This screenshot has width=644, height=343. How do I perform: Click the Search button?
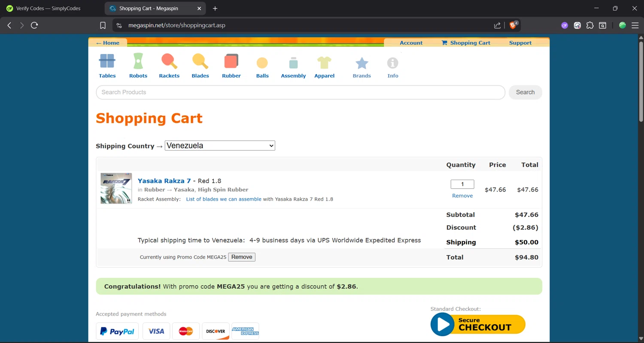click(x=526, y=92)
